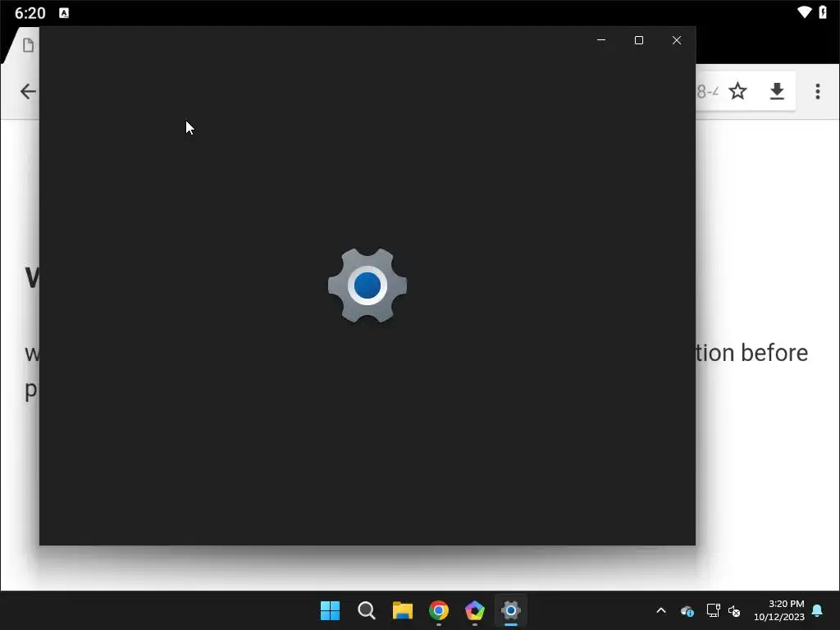Open the browser three-dot menu
This screenshot has width=840, height=630.
point(818,91)
